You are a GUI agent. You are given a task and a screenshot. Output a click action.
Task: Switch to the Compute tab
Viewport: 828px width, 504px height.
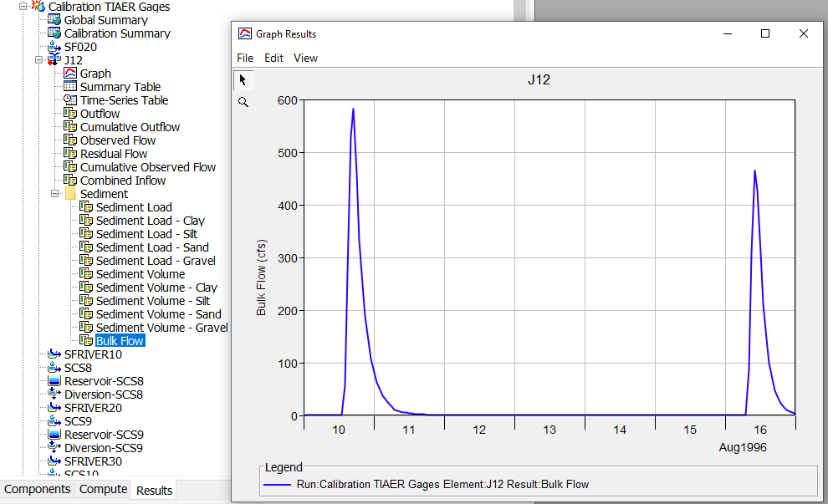click(102, 489)
